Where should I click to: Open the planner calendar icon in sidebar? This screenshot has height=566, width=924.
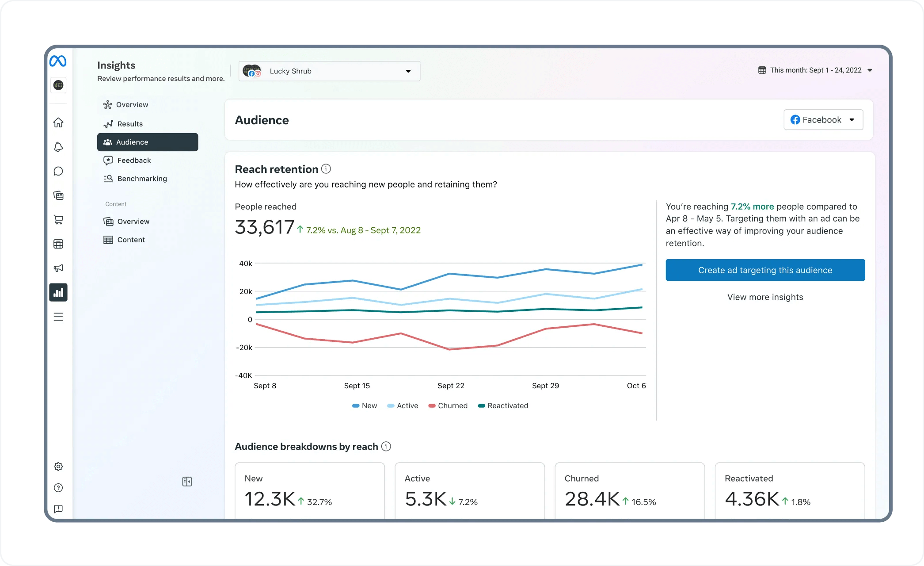tap(58, 244)
